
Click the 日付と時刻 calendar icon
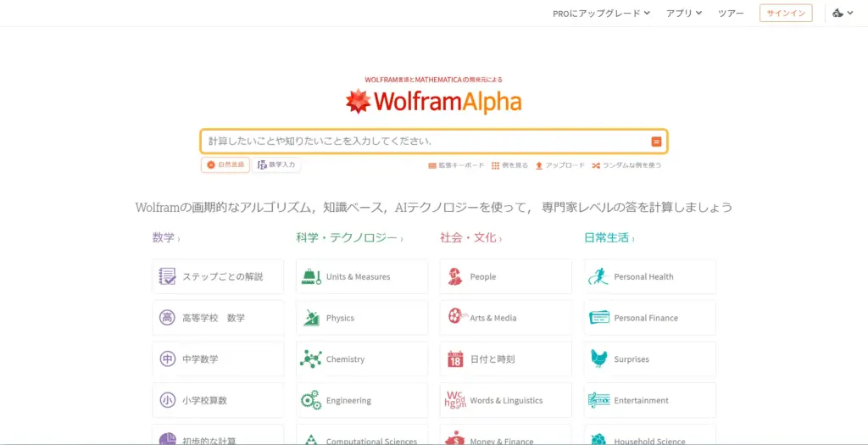pyautogui.click(x=455, y=359)
